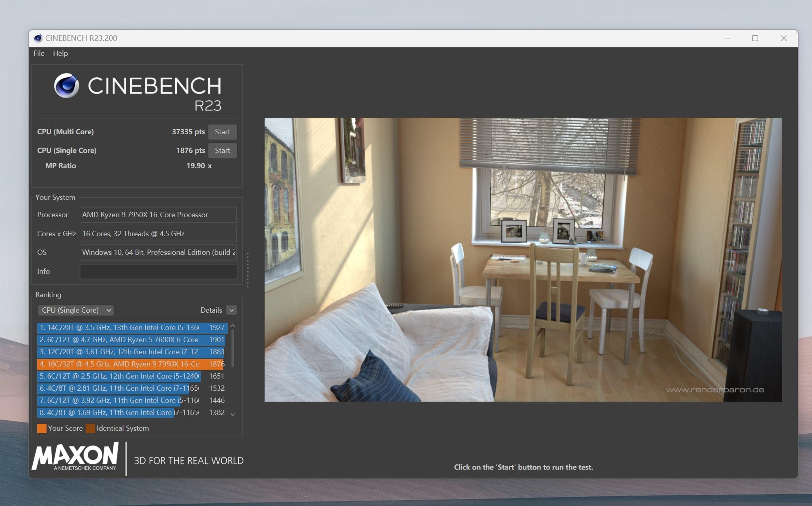Start the CPU Multi Core test
The width and height of the screenshot is (812, 506).
[222, 132]
